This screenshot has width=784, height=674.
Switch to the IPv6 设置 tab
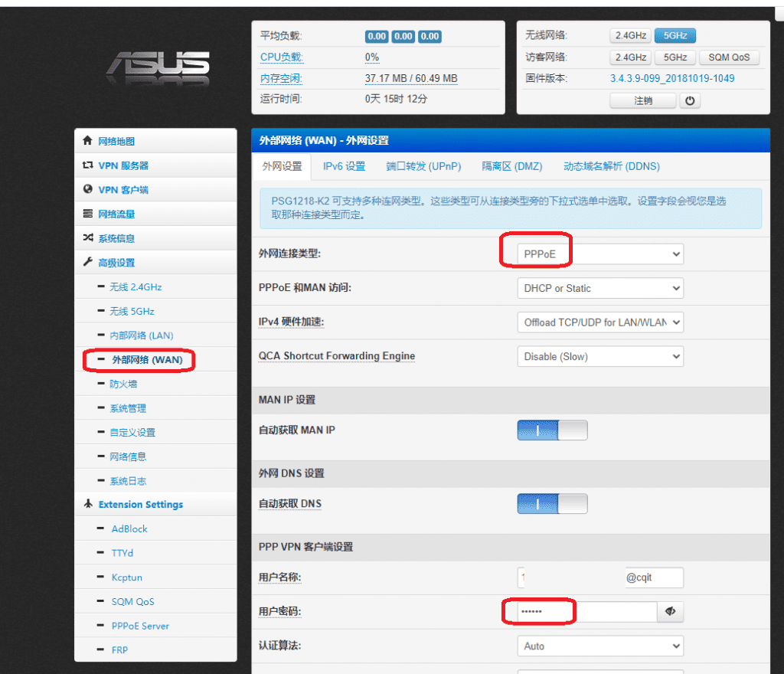pyautogui.click(x=344, y=166)
